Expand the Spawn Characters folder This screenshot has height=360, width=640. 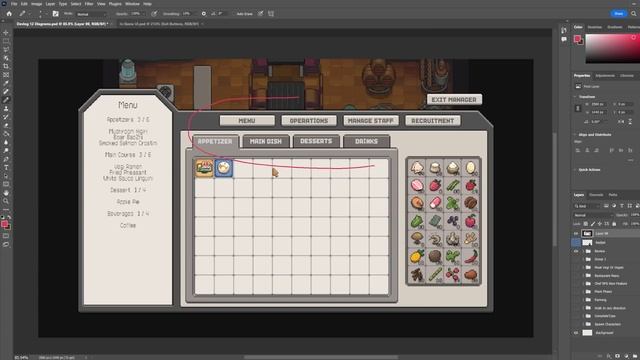tap(583, 324)
